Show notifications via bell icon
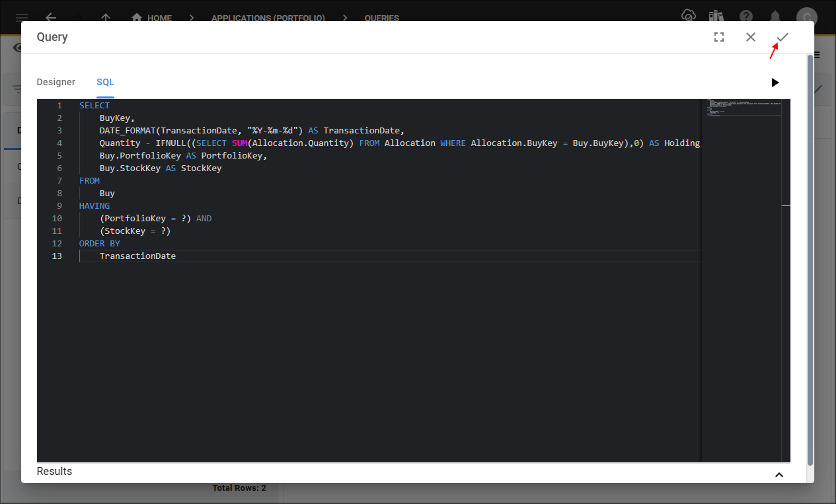This screenshot has width=836, height=504. coord(776,16)
